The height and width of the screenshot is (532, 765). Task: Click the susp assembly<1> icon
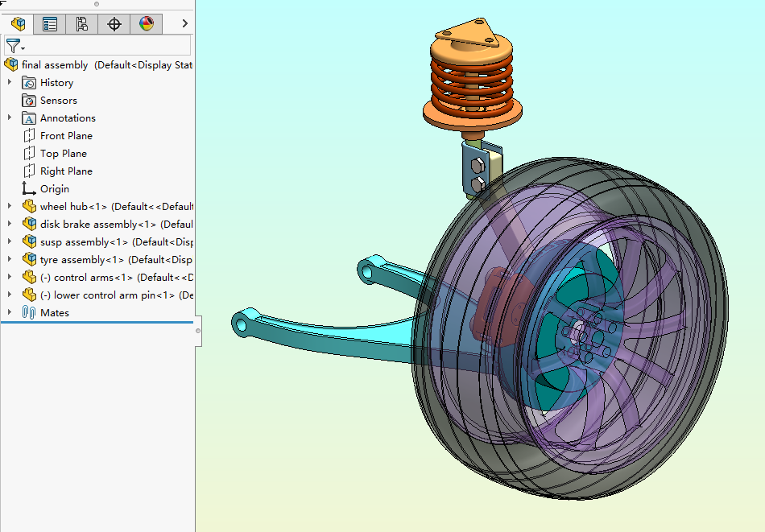click(x=29, y=241)
